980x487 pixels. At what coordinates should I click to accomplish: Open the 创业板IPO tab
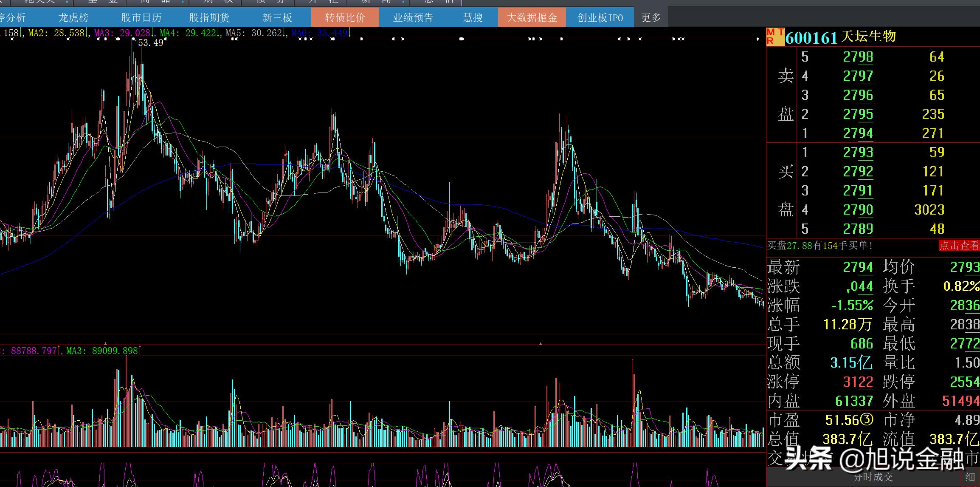tap(600, 17)
